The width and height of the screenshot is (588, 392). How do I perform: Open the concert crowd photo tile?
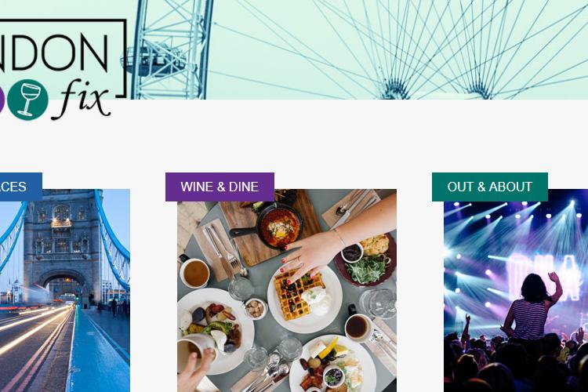(x=516, y=290)
